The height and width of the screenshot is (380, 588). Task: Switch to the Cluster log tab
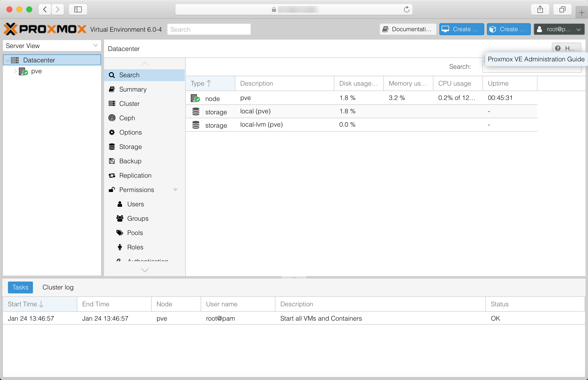(58, 287)
